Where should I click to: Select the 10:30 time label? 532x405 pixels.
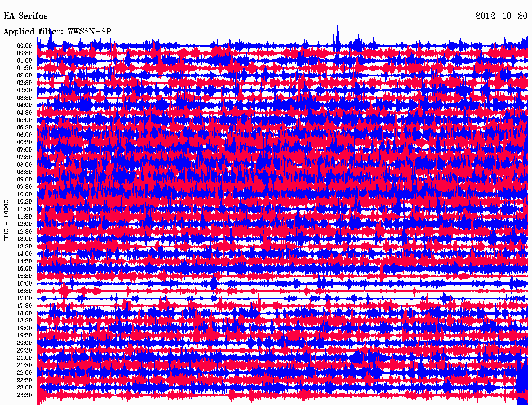[x=24, y=202]
